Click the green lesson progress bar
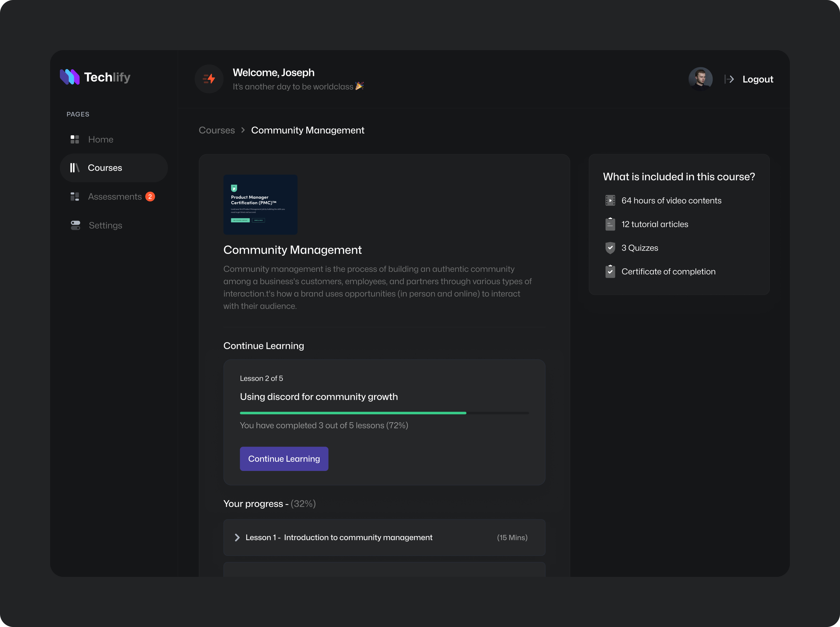840x627 pixels. tap(353, 413)
